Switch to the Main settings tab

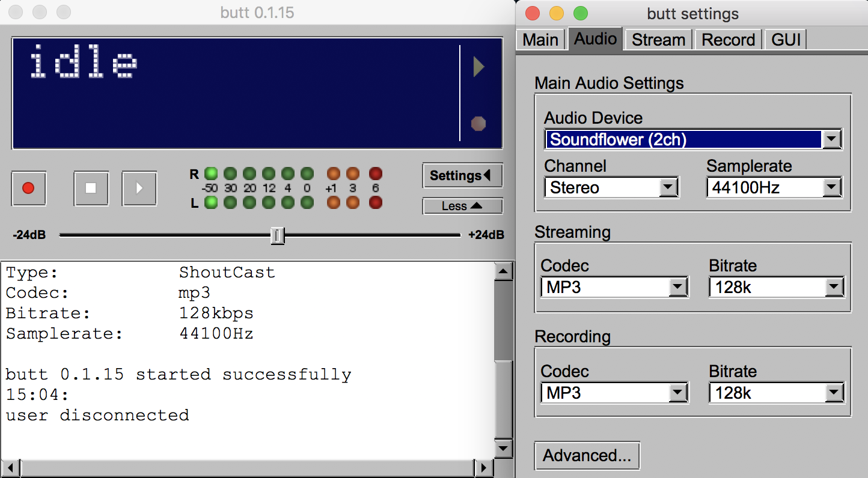click(540, 40)
